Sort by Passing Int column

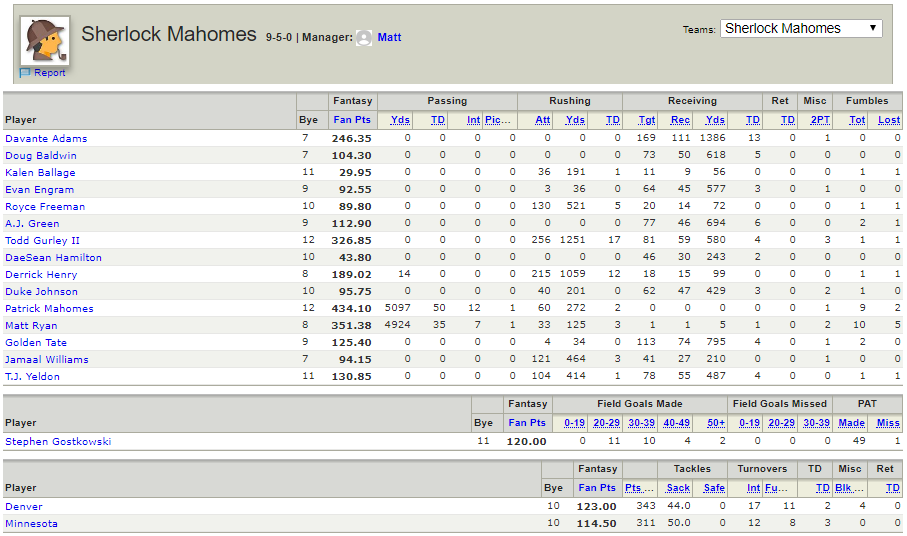tap(473, 120)
